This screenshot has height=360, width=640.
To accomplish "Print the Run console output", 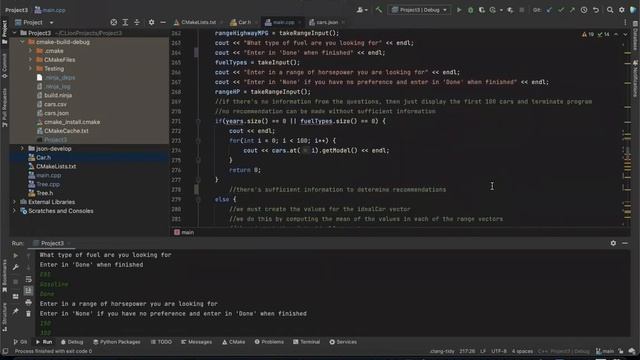I will point(28,302).
